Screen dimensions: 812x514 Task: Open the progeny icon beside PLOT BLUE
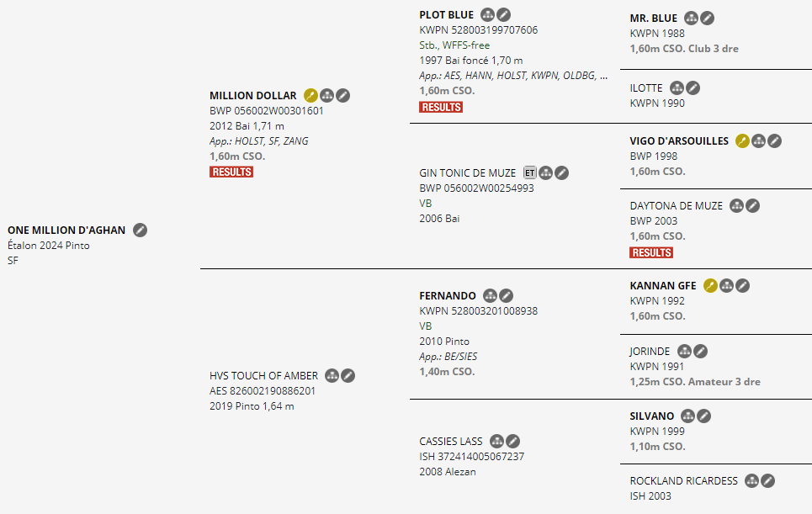(487, 14)
